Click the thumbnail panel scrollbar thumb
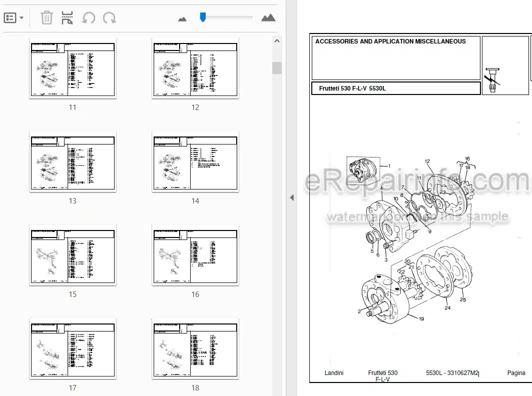 (x=277, y=68)
